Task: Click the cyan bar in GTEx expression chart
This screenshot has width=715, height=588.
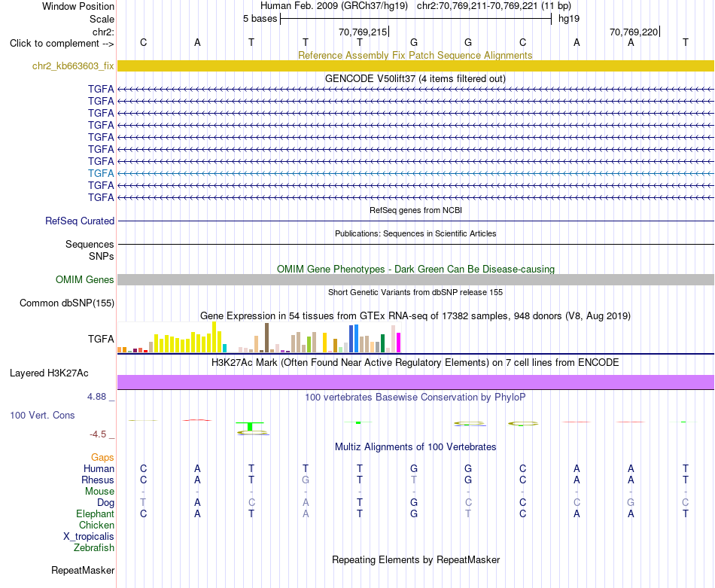Action: pos(224,348)
